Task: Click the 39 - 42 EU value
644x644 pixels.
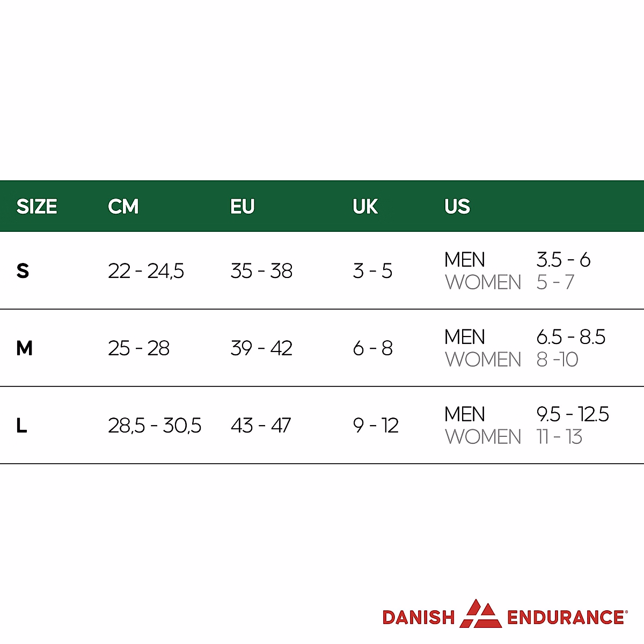Action: (261, 348)
